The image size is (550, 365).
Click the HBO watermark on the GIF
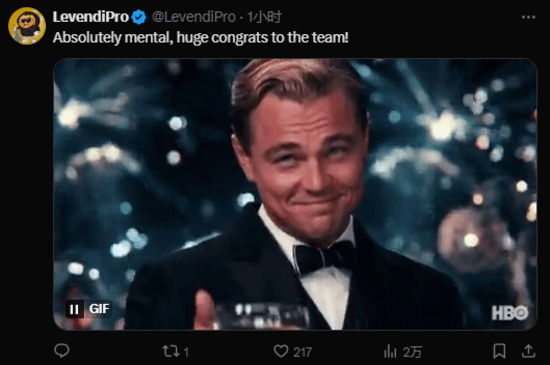point(510,313)
